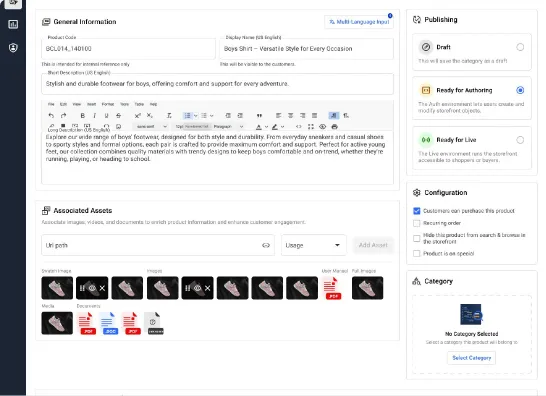Check Product is on special
The height and width of the screenshot is (396, 546).
[416, 254]
